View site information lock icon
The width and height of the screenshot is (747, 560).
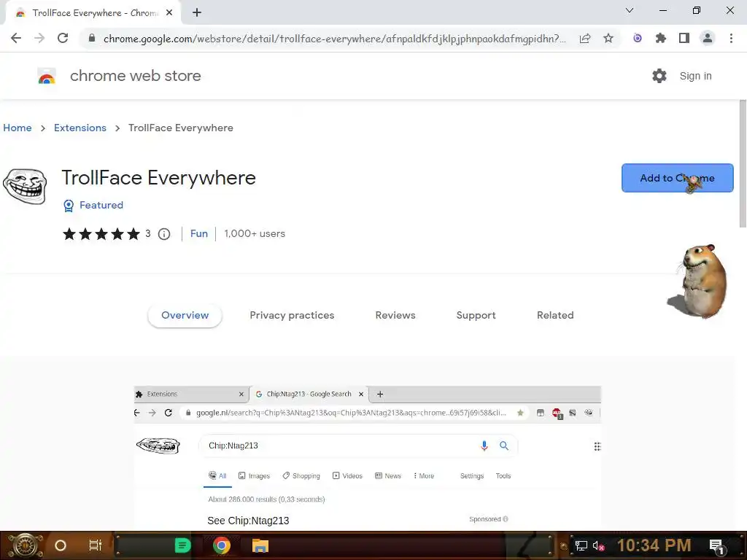92,38
